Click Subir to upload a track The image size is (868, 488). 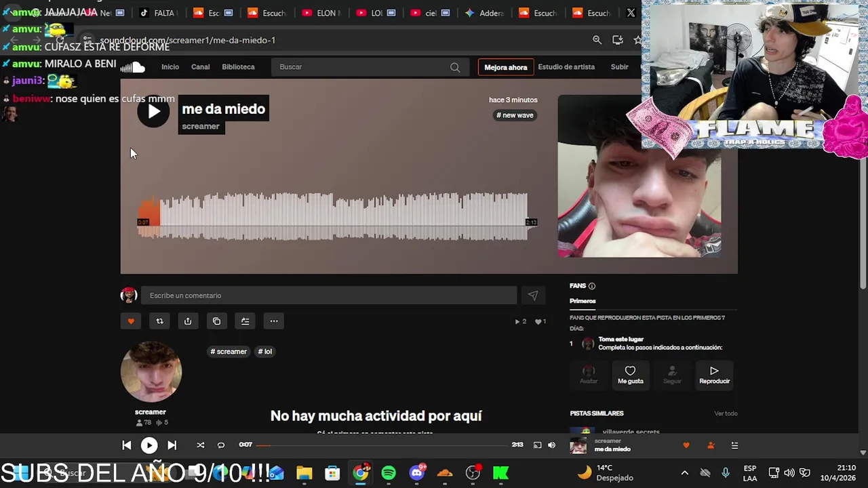click(x=619, y=67)
